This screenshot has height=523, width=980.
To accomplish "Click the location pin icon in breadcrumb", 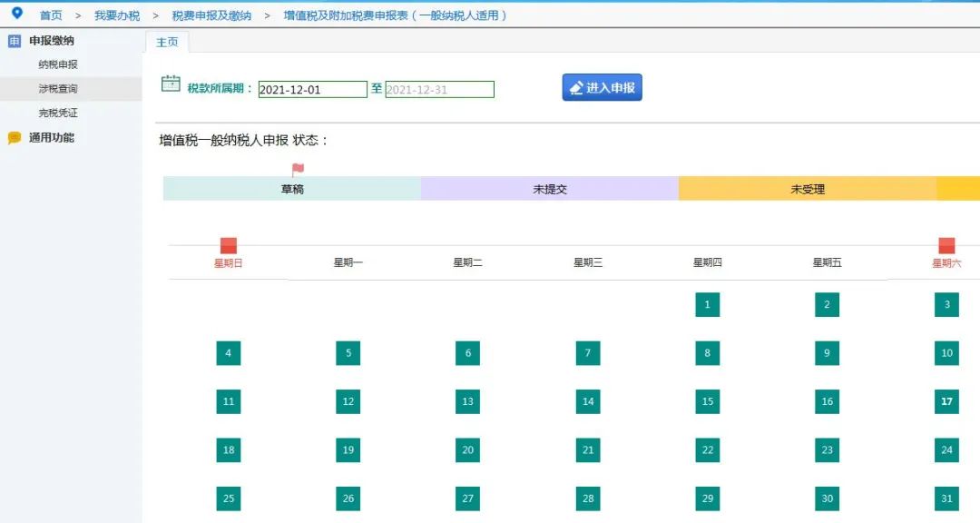I will coord(17,13).
